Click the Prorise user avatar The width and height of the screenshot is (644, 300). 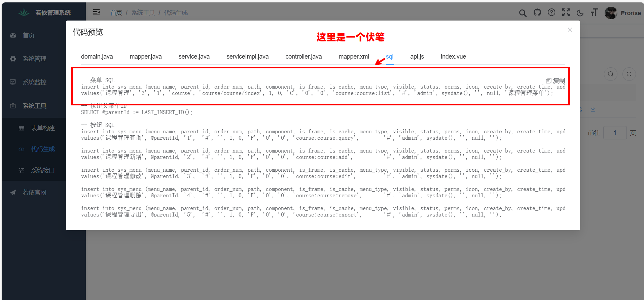pyautogui.click(x=611, y=13)
